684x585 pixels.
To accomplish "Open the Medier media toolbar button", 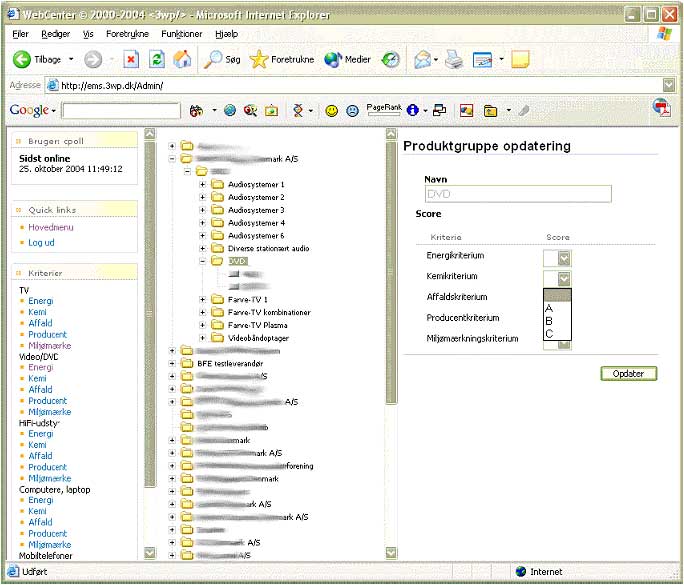I will coord(347,59).
